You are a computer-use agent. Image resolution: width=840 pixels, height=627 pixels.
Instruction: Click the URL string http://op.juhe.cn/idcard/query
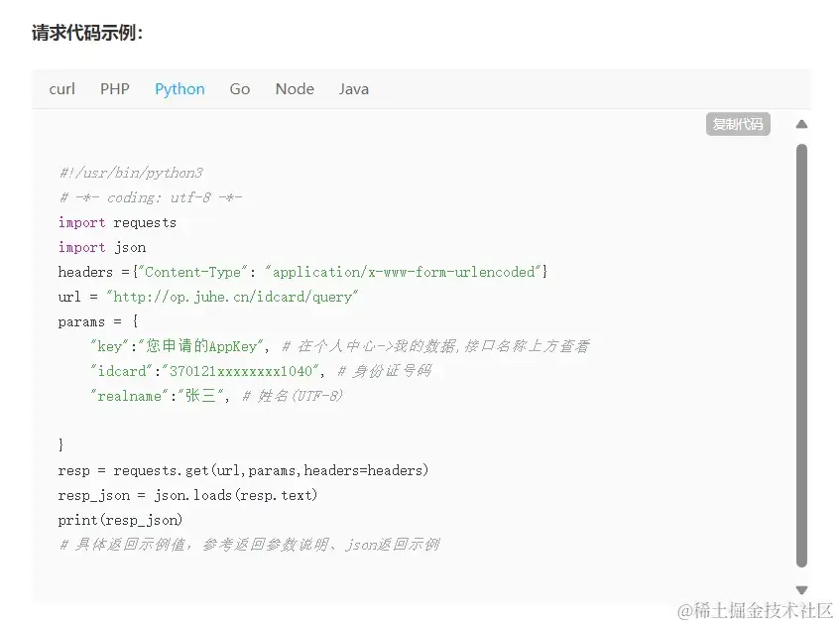[232, 297]
